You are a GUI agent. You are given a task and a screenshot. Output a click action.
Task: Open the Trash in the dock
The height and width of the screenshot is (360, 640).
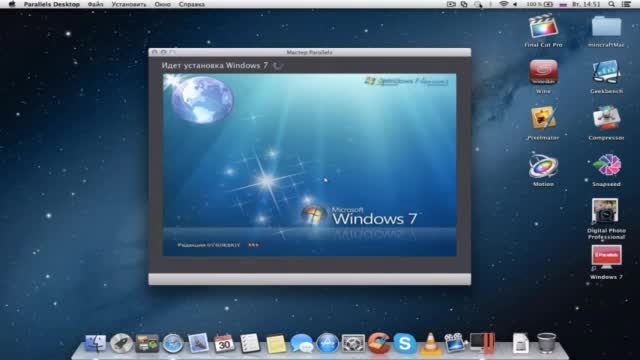click(x=546, y=343)
